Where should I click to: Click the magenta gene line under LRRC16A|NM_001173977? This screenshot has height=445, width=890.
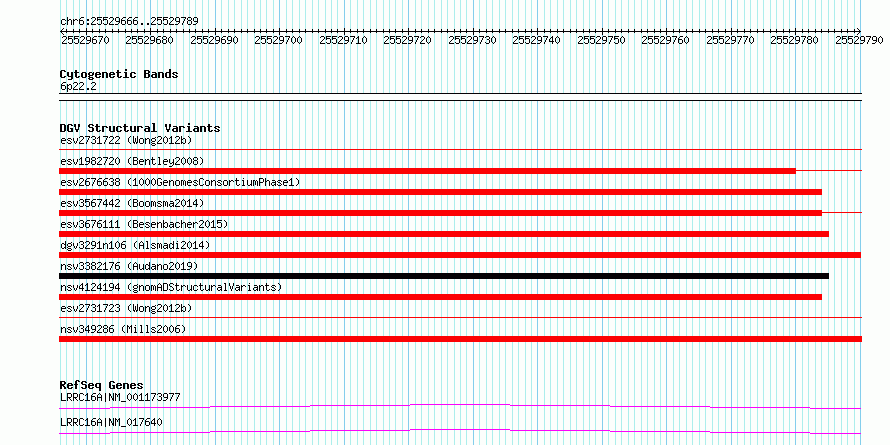pyautogui.click(x=460, y=406)
